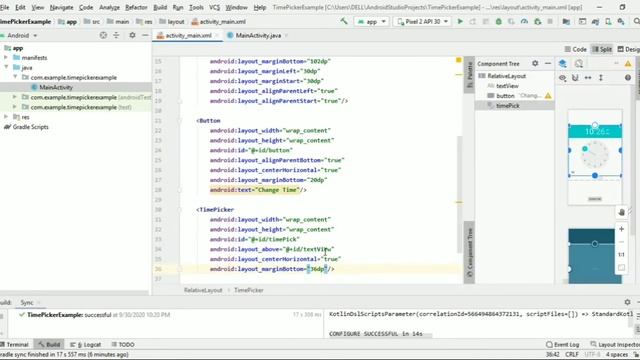Click the code editor vertical scrollbar

[x=460, y=194]
